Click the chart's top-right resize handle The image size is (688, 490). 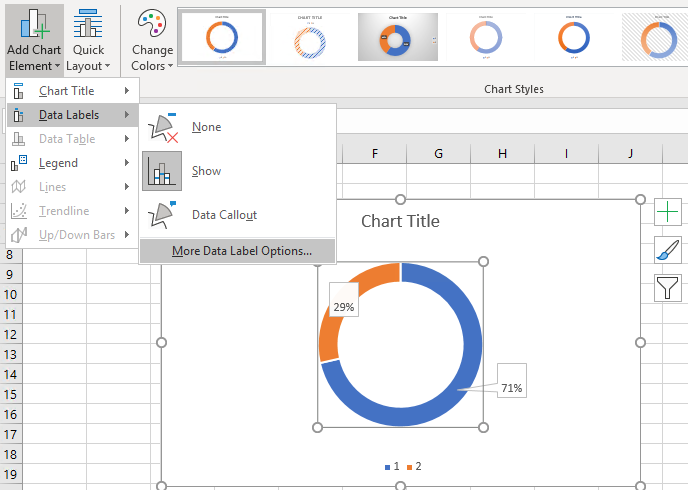(640, 200)
